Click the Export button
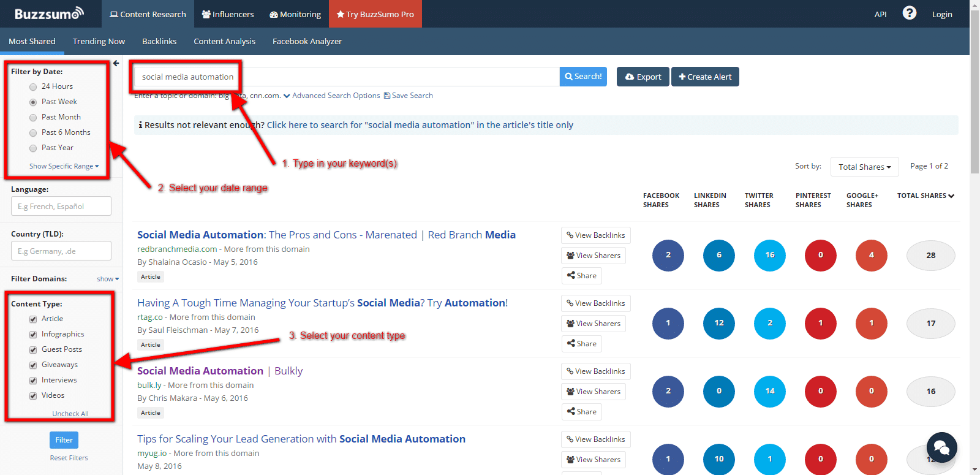This screenshot has height=475, width=980. (643, 77)
